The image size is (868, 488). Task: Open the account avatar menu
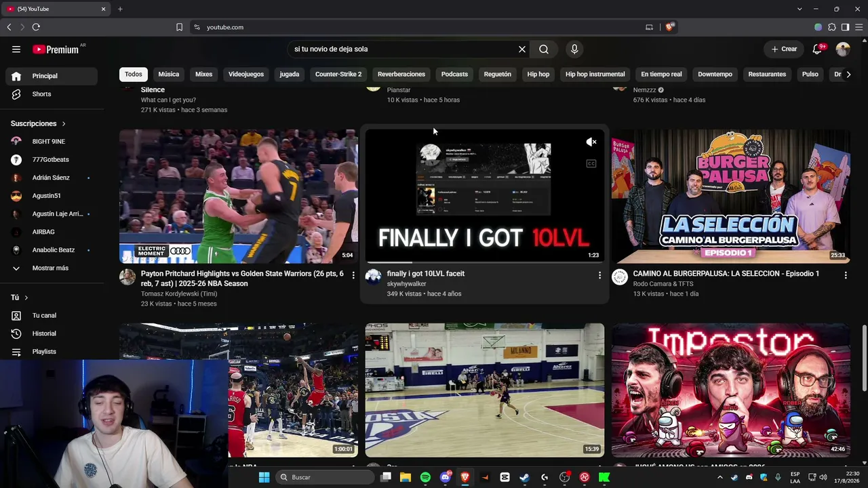click(843, 49)
